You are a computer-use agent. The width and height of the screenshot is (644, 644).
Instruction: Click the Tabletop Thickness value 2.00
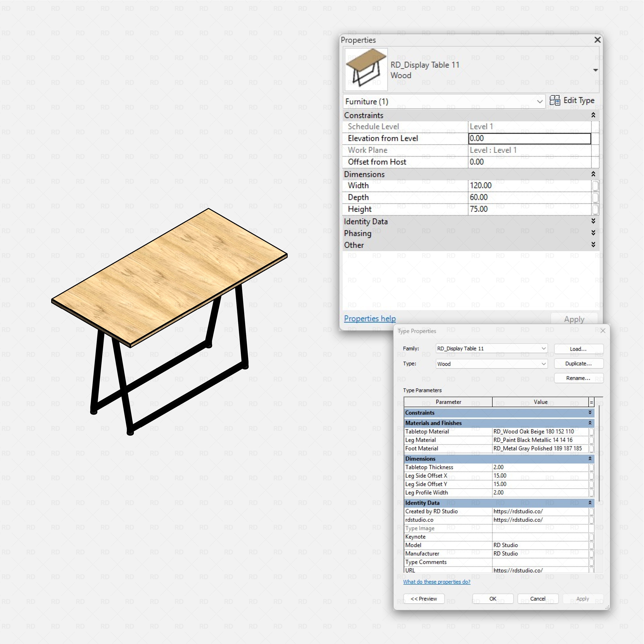coord(540,467)
